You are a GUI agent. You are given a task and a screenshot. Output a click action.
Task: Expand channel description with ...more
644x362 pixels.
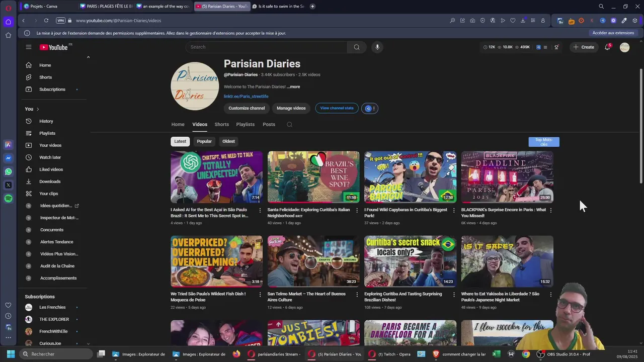coord(293,87)
